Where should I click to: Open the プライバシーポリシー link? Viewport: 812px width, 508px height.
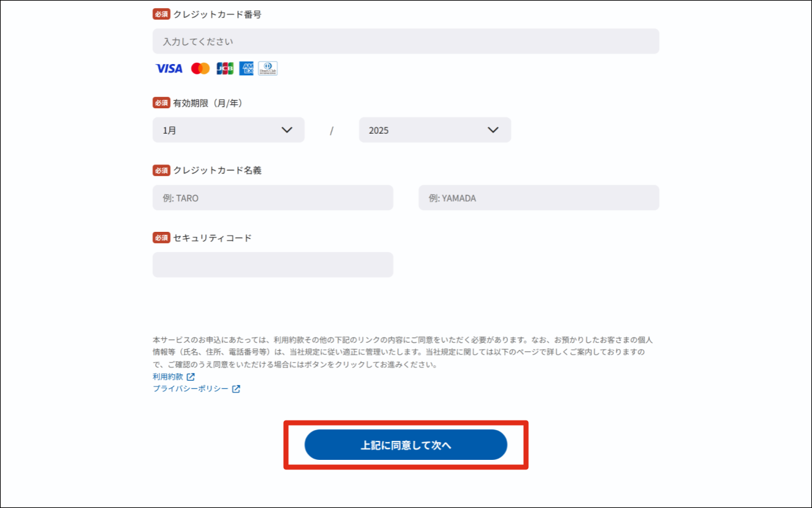tap(190, 389)
